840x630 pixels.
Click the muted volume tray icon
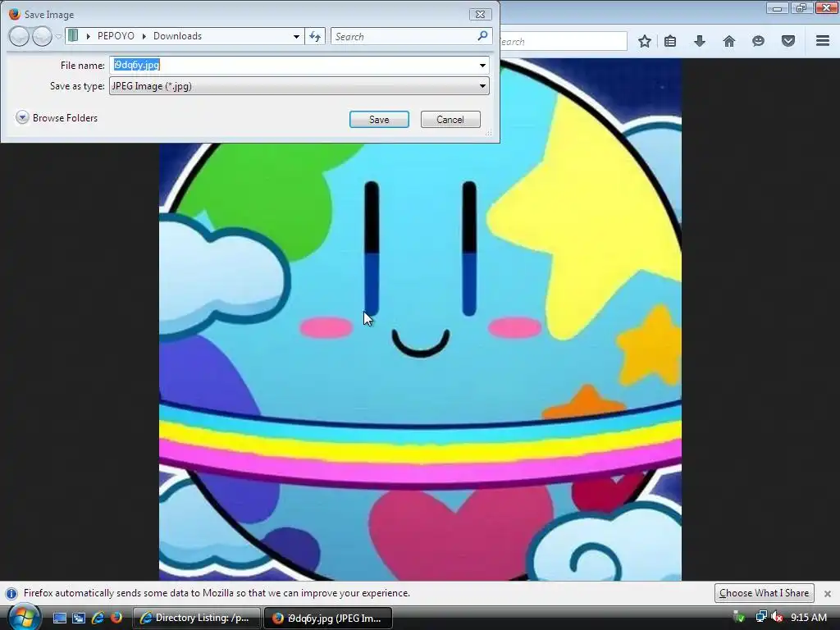click(x=777, y=617)
